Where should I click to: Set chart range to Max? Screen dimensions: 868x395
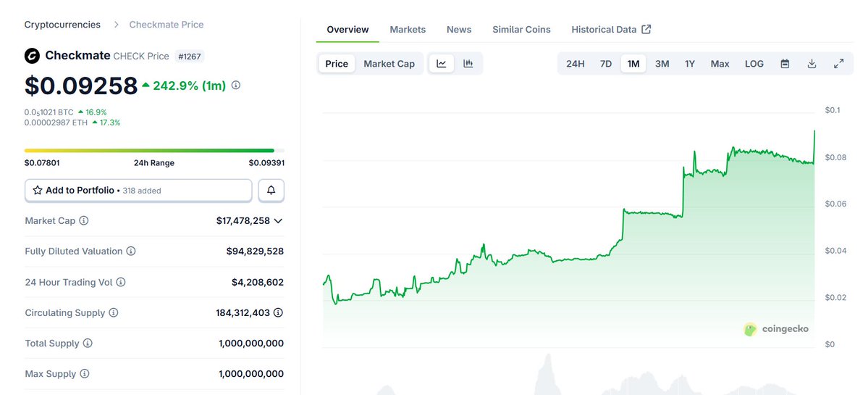(720, 64)
